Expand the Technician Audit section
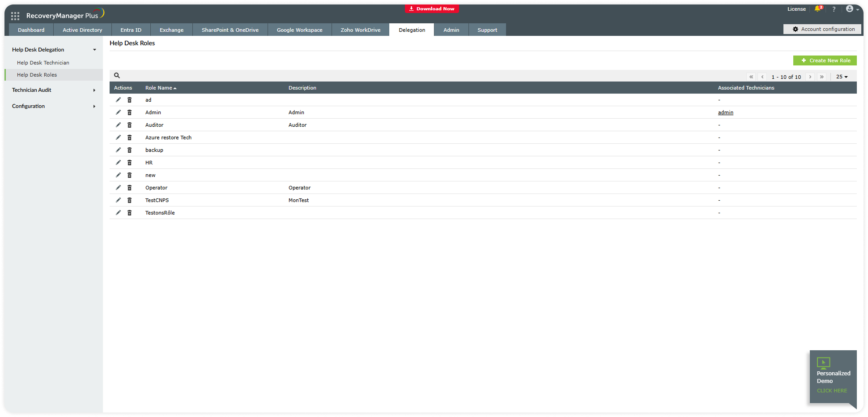The width and height of the screenshot is (868, 417). [54, 90]
